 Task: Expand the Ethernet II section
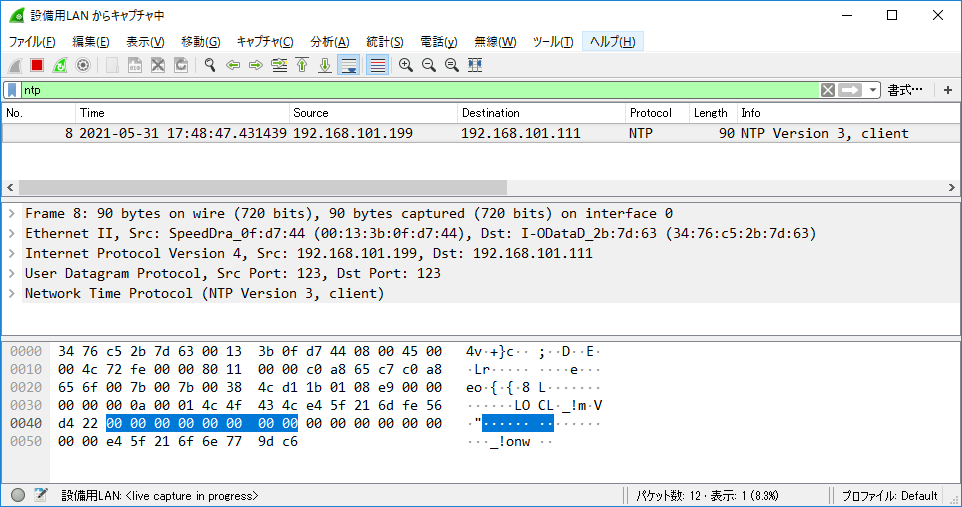[x=12, y=233]
